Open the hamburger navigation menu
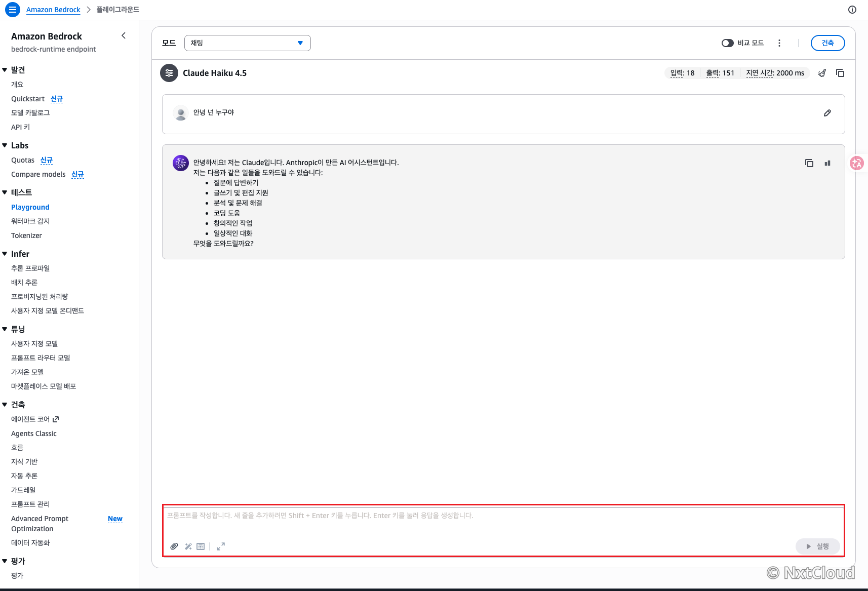The height and width of the screenshot is (591, 868). (13, 10)
